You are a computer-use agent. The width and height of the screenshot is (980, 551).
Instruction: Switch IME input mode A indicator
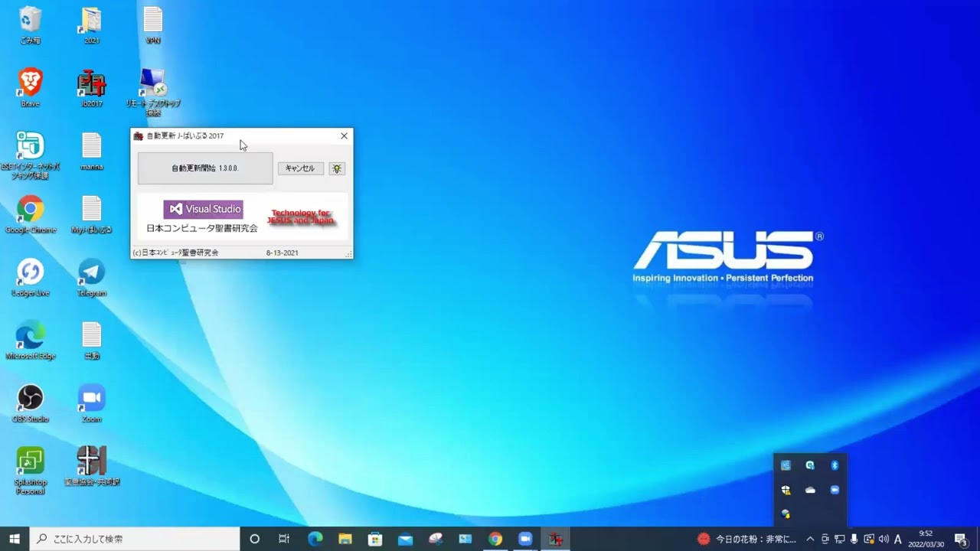[x=898, y=539]
